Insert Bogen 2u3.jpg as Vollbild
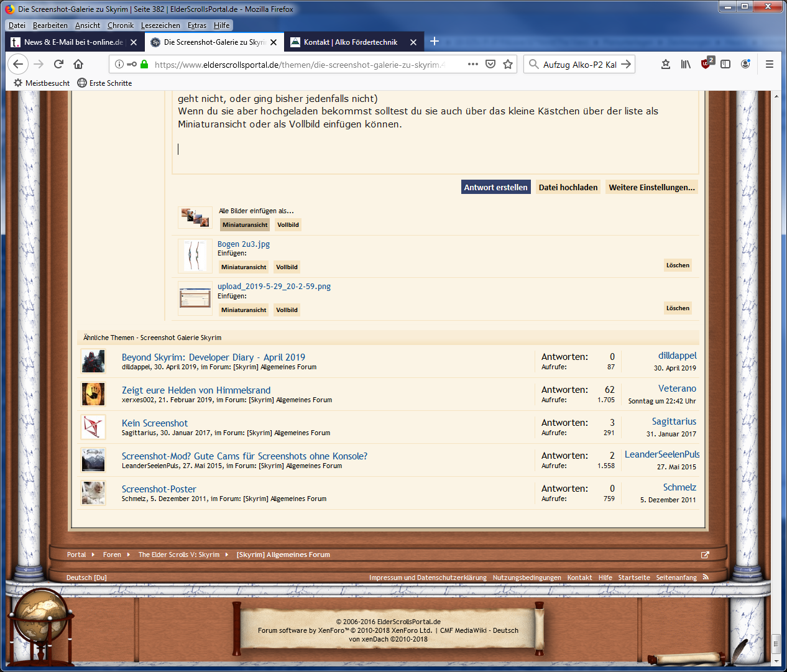This screenshot has width=787, height=672. pos(287,267)
